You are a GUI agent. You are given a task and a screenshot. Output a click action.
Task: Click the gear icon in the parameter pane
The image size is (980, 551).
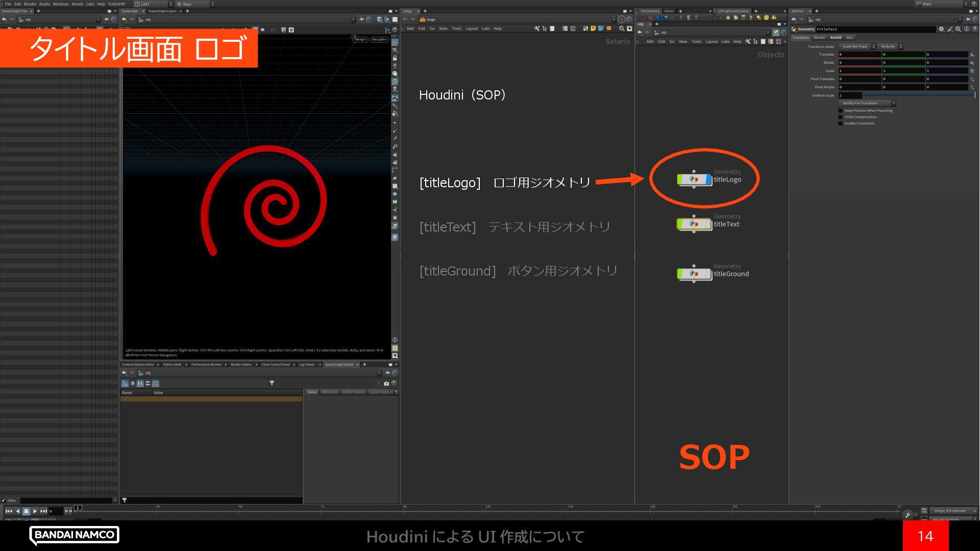941,29
